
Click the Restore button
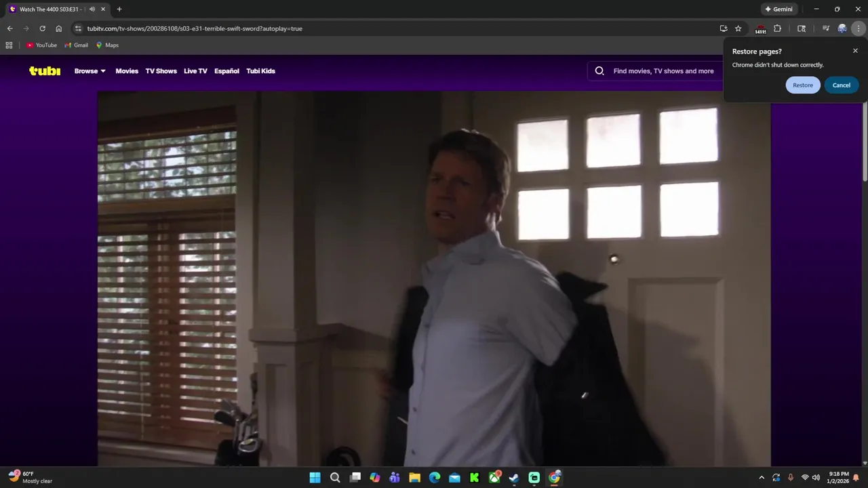pyautogui.click(x=803, y=85)
